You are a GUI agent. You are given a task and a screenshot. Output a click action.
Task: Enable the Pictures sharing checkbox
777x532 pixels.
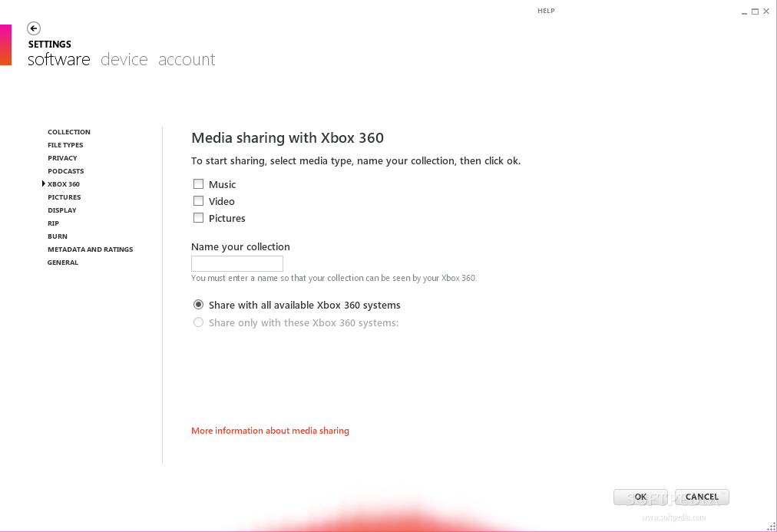point(198,218)
